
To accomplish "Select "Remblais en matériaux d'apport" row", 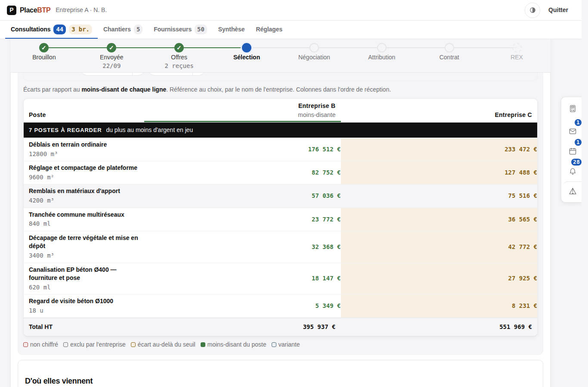I will [280, 196].
